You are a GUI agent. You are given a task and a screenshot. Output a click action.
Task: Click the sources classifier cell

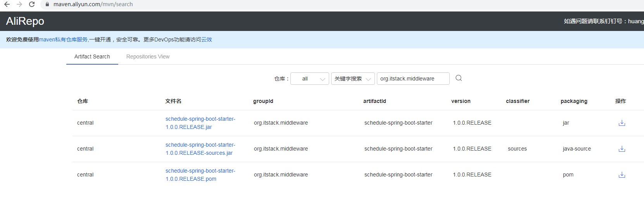pyautogui.click(x=517, y=149)
